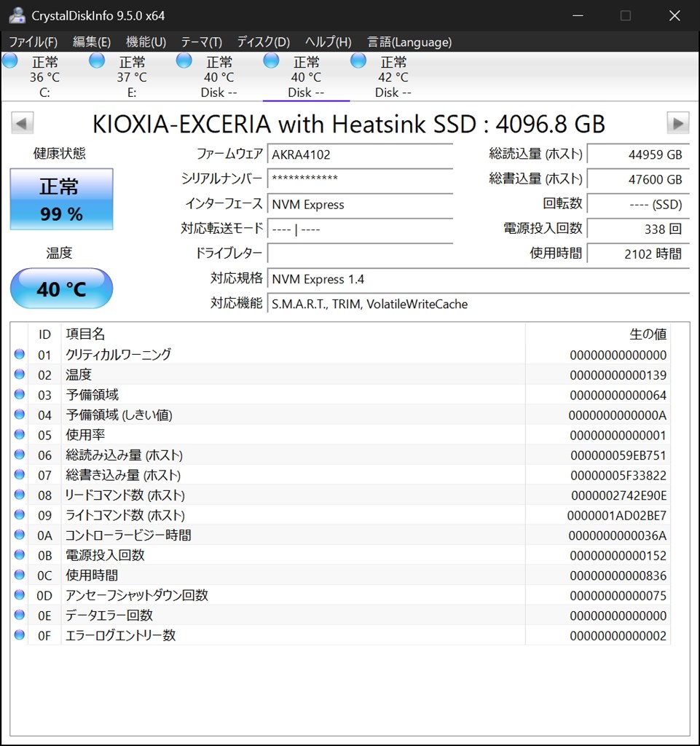
Task: Minimize the CrystalDiskInfo window
Action: pos(578,16)
